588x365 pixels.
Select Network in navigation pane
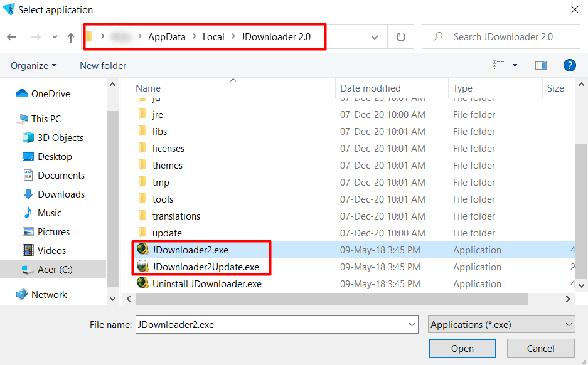click(41, 295)
